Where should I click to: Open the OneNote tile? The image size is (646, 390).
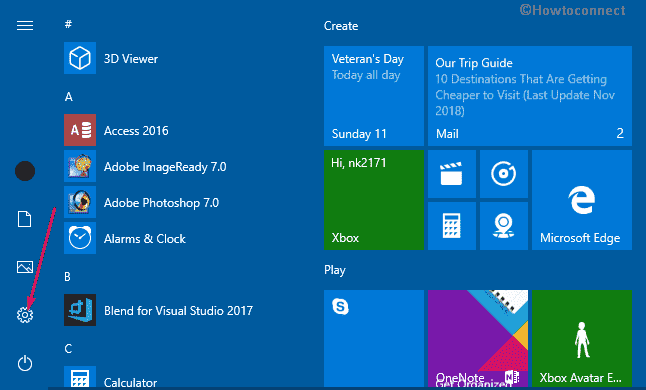(478, 339)
